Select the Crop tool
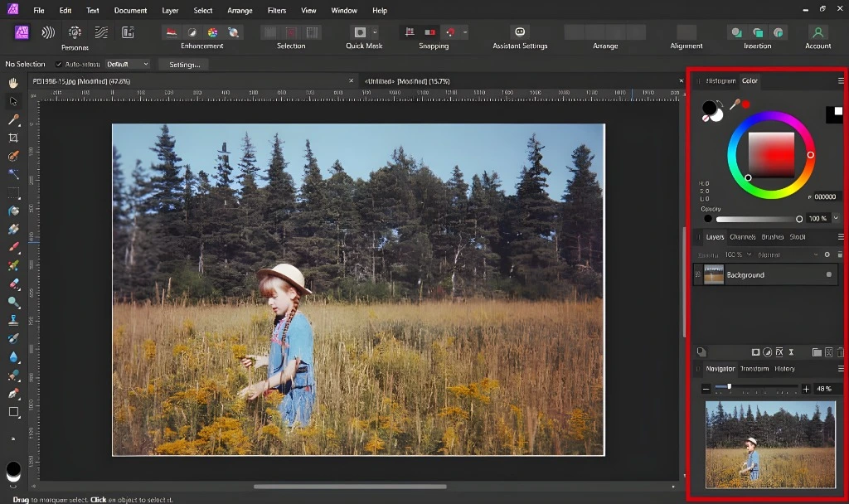Image resolution: width=849 pixels, height=504 pixels. [13, 138]
